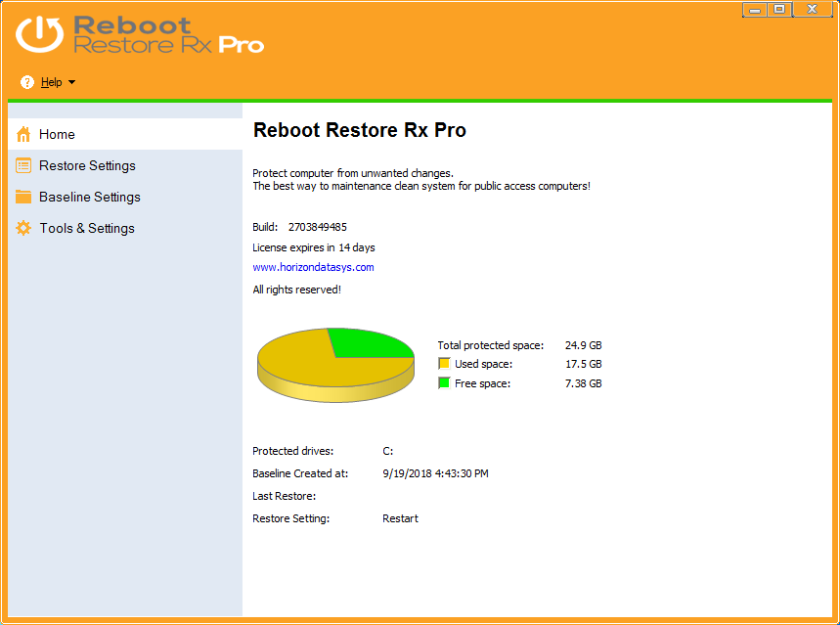Click the yellow Used space swatch
Viewport: 840px width, 625px height.
[444, 364]
